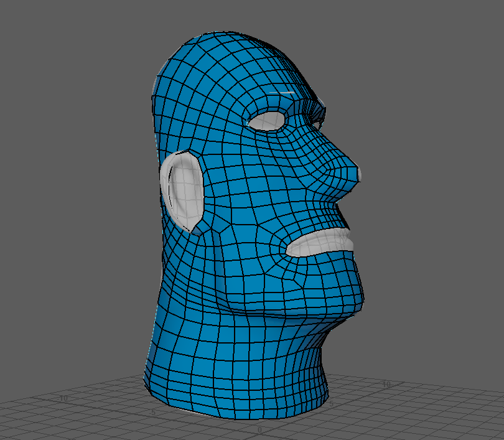Select the chin of the blue head mesh
504x440 pixels.
350,296
